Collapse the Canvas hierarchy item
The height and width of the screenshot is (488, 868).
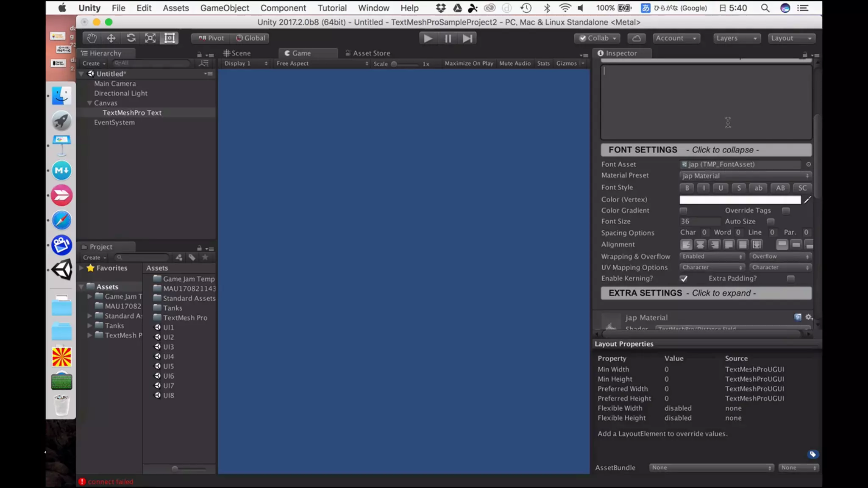[x=89, y=103]
